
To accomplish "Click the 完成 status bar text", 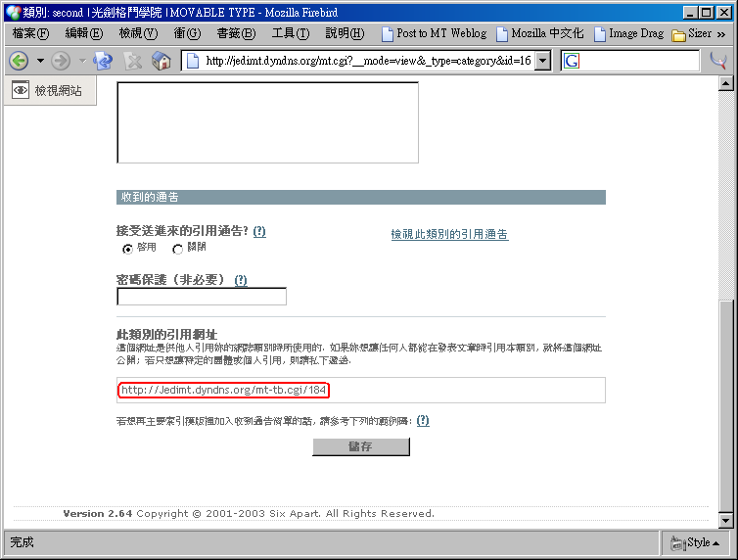I will [22, 542].
